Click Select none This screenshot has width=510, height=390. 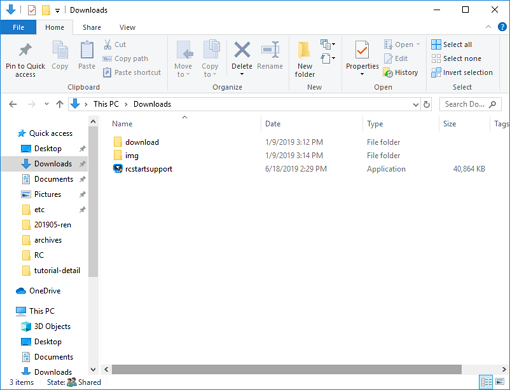click(x=456, y=59)
